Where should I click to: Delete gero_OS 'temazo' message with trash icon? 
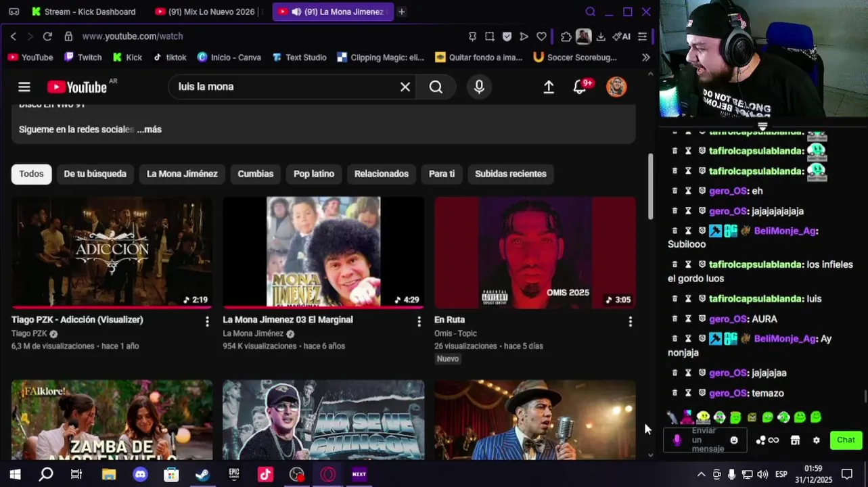[675, 393]
